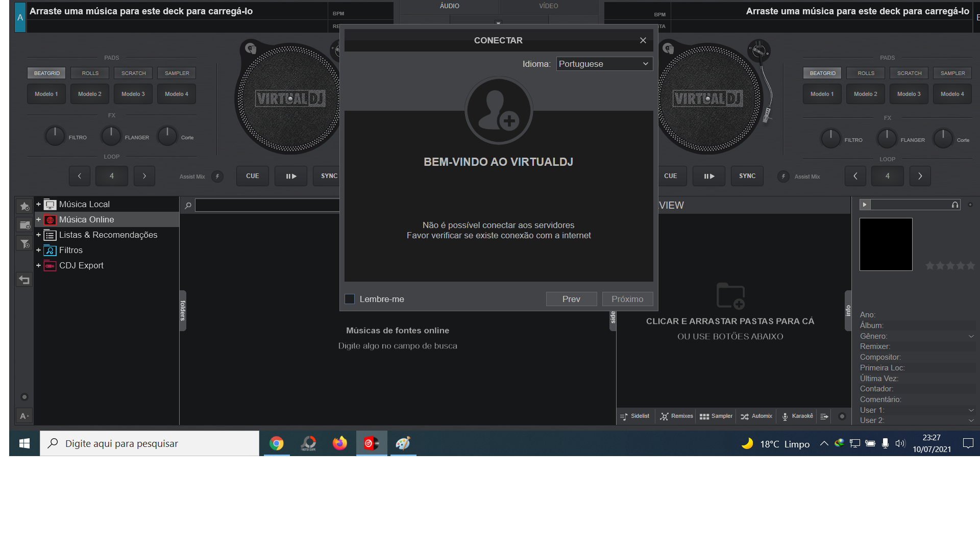This screenshot has width=980, height=551.
Task: Select the BEATGRID pads tab on left deck
Action: [47, 73]
